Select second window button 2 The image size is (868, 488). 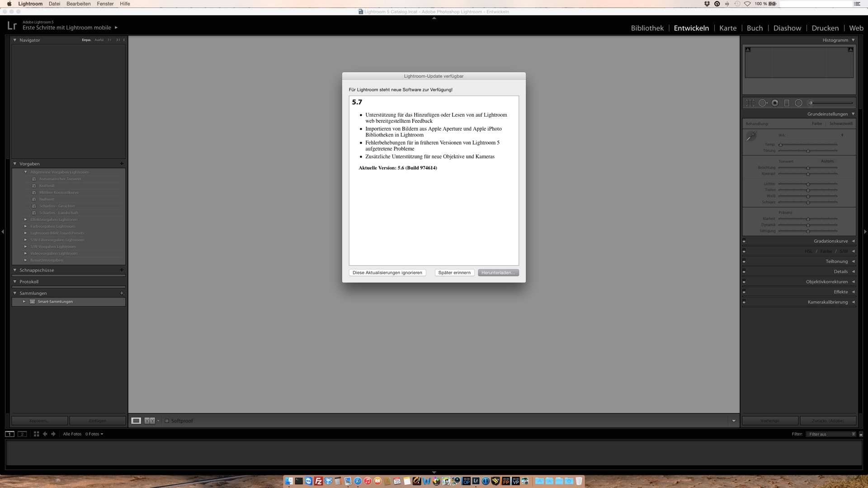[22, 434]
